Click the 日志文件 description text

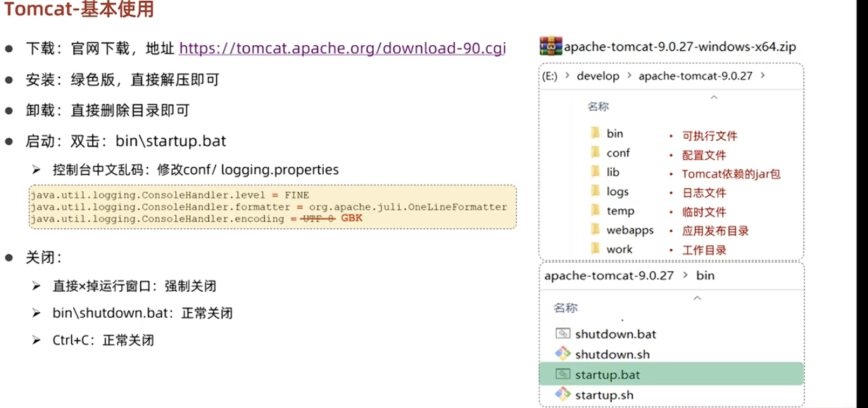coord(704,193)
